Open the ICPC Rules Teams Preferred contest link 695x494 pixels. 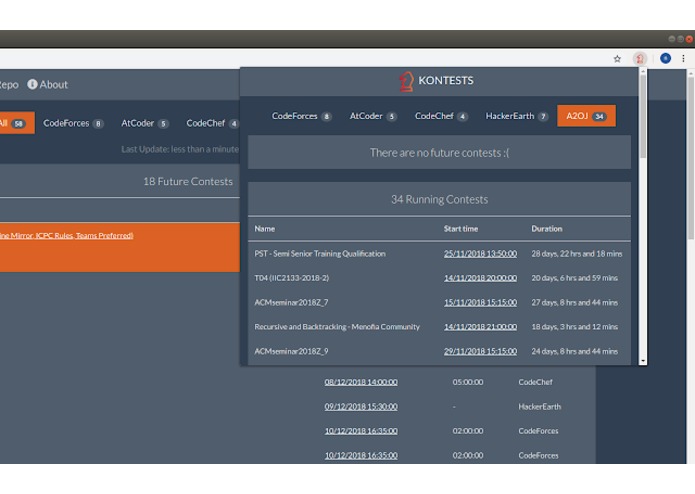(66, 236)
